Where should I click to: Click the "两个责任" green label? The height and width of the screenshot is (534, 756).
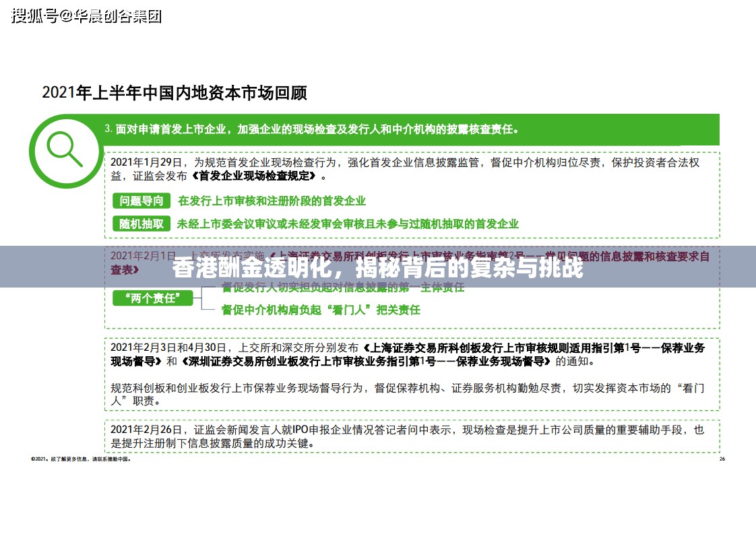tap(152, 298)
